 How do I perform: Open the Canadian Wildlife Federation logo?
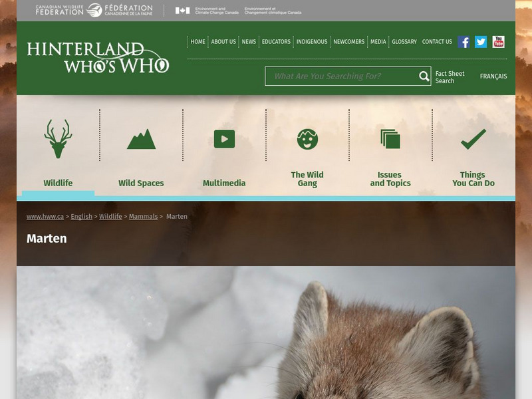[x=94, y=11]
